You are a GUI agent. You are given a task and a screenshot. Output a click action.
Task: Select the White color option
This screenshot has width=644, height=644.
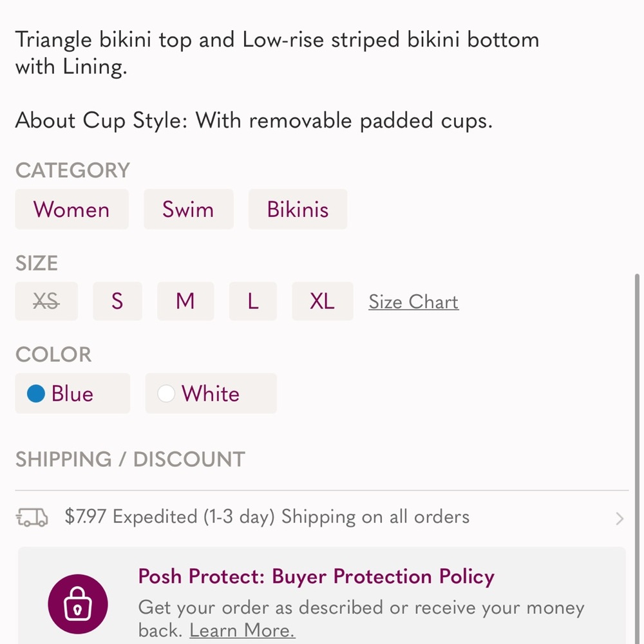[211, 393]
